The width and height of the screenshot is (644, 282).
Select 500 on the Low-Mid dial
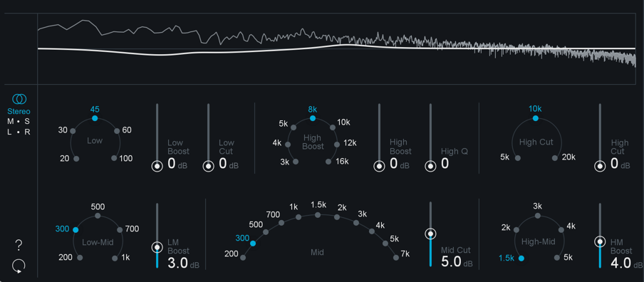[x=98, y=216]
